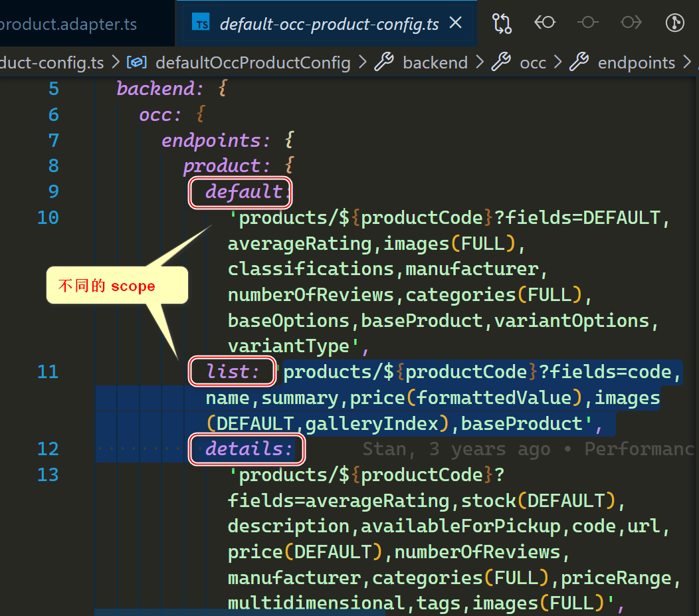Click 'name,summary,price(formattedValue),images' text
The width and height of the screenshot is (699, 616).
(x=433, y=398)
